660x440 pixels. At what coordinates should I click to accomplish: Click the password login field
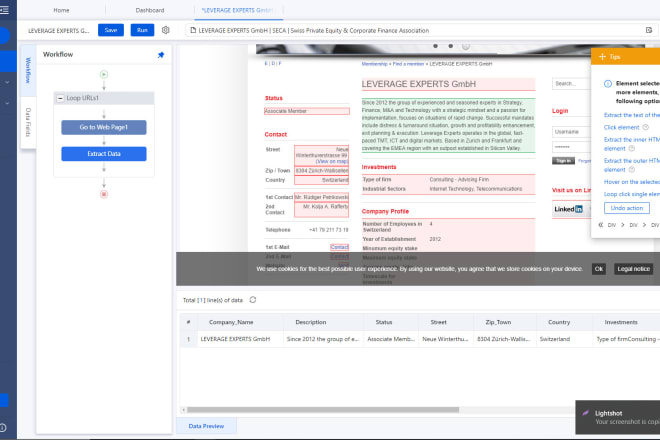click(571, 147)
